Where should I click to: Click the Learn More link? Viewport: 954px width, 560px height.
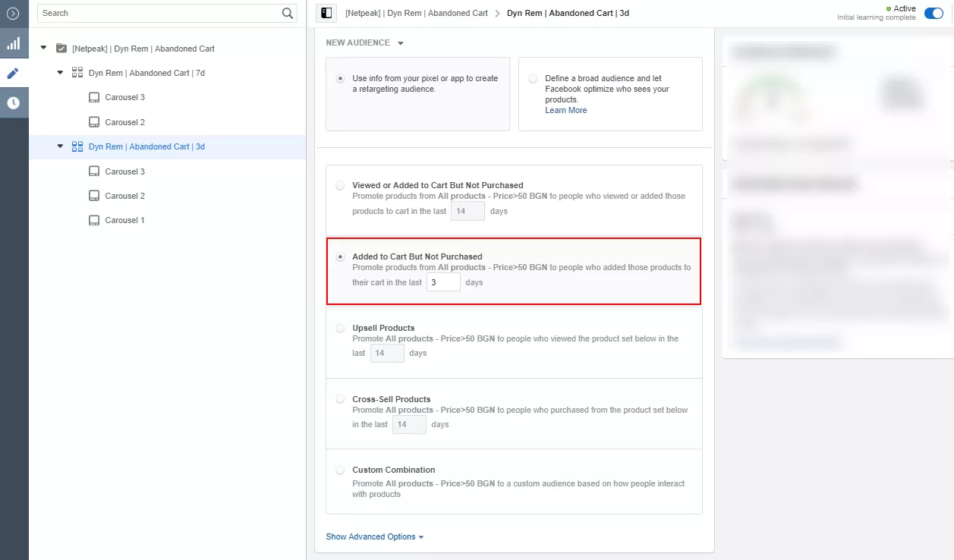coord(566,110)
